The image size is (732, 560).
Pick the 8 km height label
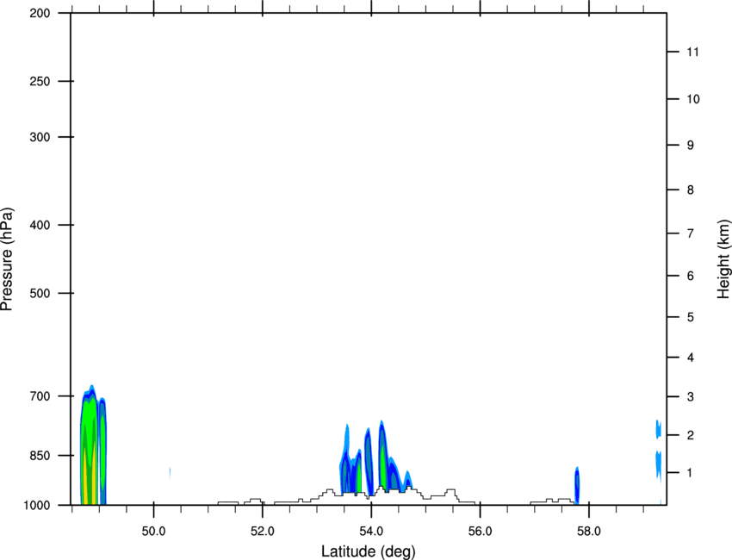(691, 190)
